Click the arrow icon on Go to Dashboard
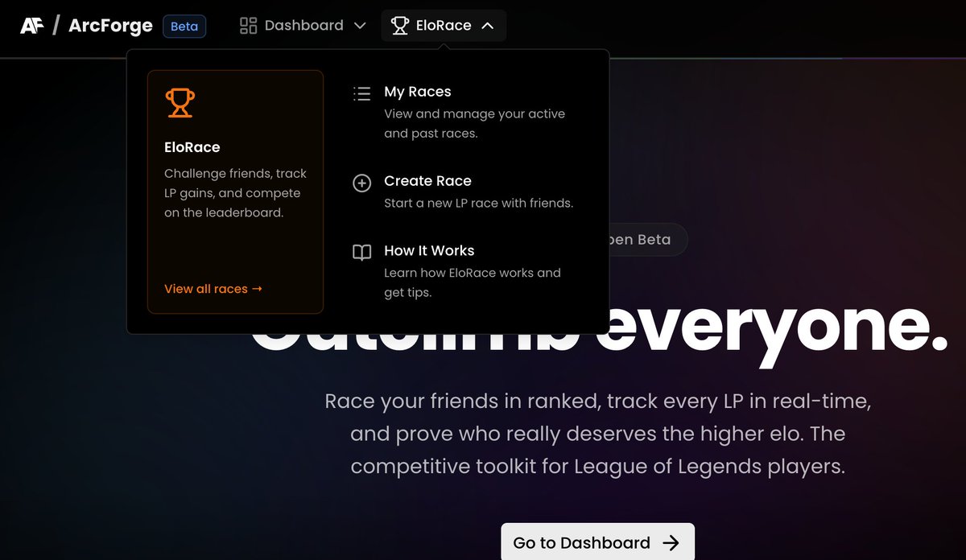 671,543
